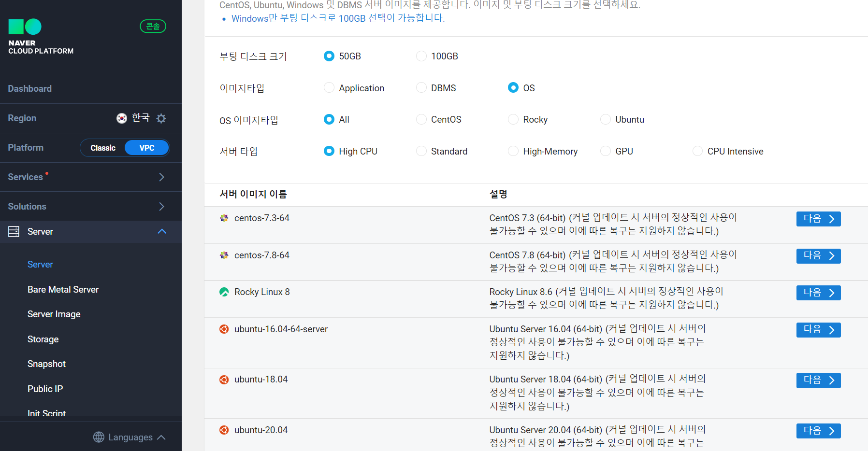This screenshot has width=868, height=451.
Task: Click the Korean flag region icon
Action: (x=122, y=118)
